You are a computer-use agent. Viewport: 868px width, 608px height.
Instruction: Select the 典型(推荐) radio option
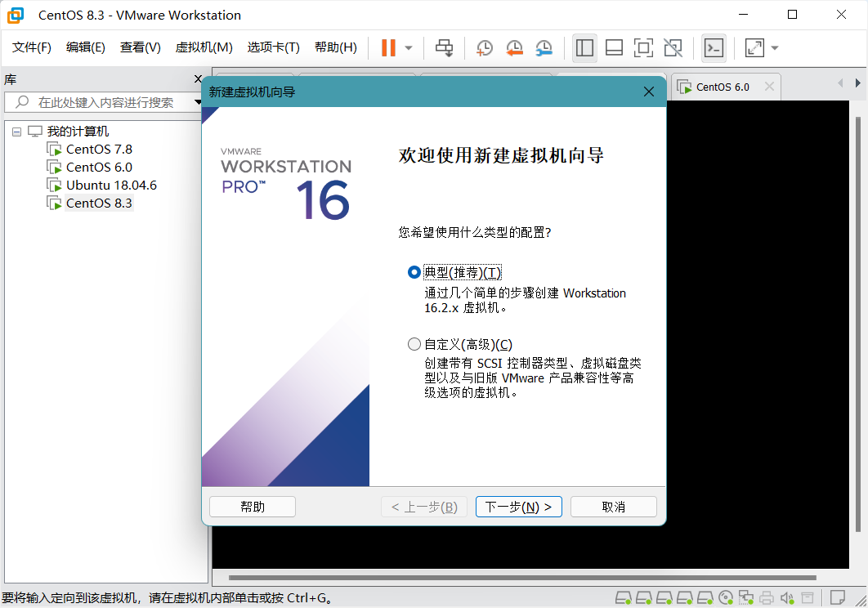click(414, 272)
